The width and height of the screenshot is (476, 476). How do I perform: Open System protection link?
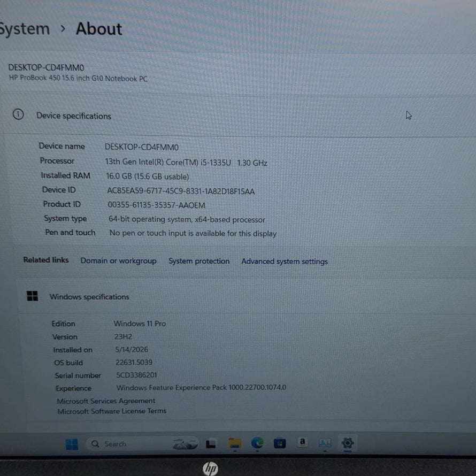coord(199,261)
